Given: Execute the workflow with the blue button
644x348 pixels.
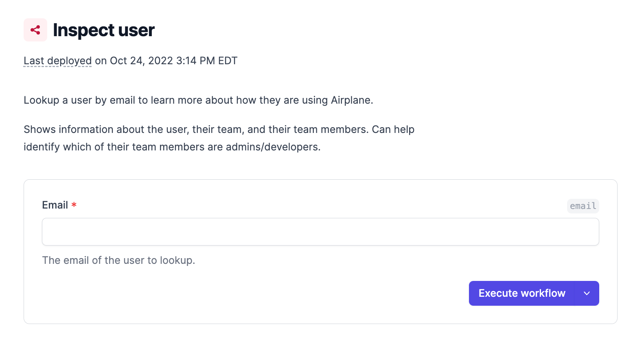Looking at the screenshot, I should pos(522,293).
